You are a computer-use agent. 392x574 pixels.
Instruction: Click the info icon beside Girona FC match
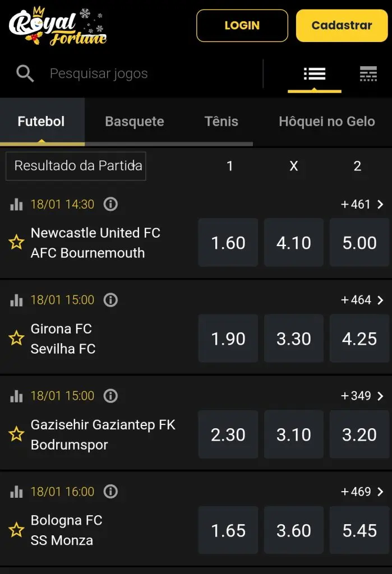[110, 300]
